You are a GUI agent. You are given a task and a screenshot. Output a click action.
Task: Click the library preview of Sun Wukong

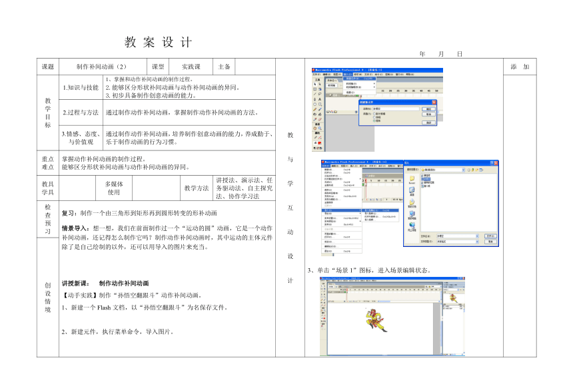tap(453, 298)
